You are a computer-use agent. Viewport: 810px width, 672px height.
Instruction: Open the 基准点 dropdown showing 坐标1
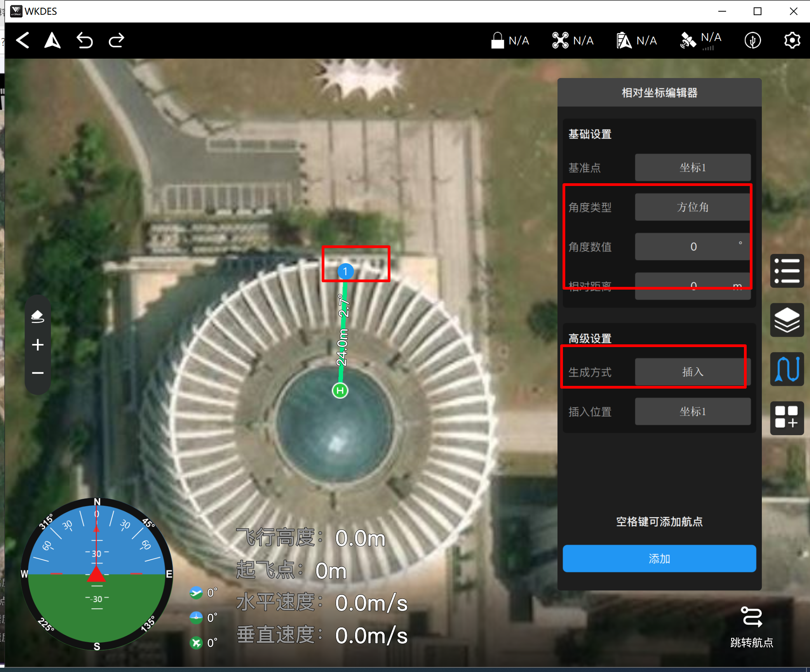[692, 168]
